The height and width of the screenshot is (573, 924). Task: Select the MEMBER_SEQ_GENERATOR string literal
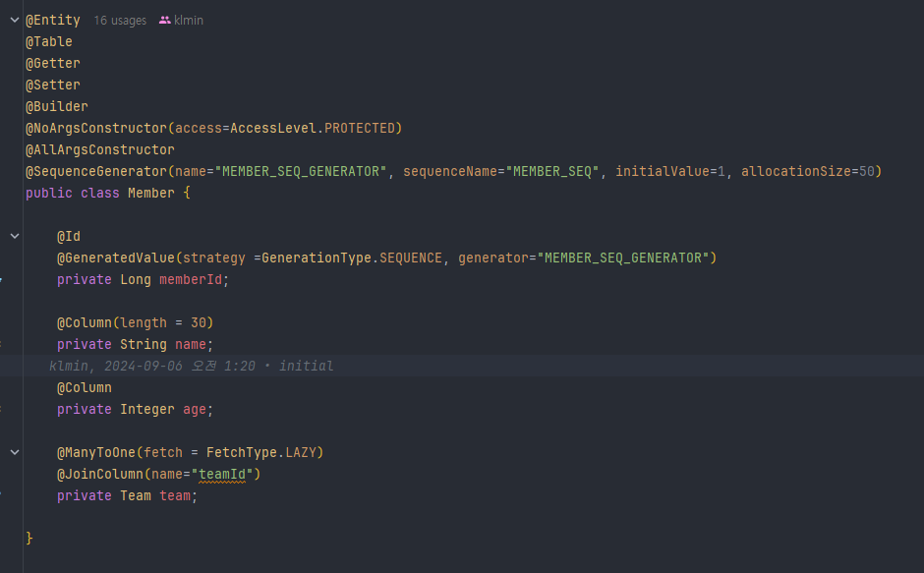pyautogui.click(x=302, y=171)
